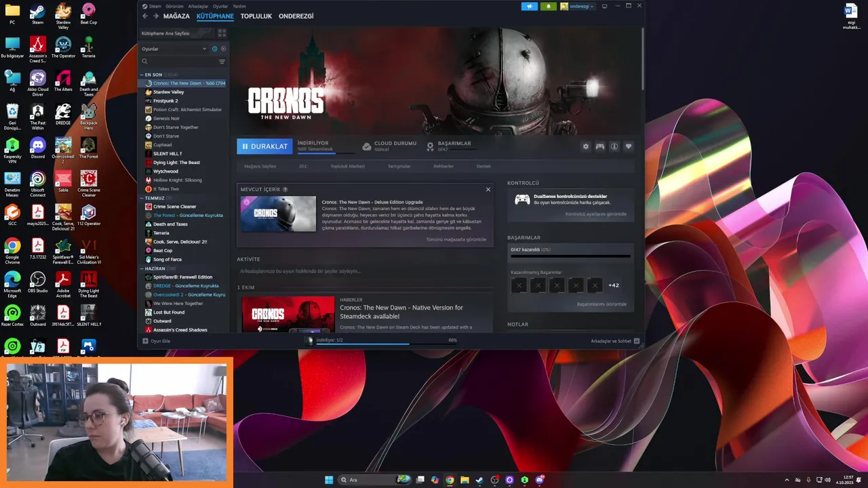The image size is (868, 488).
Task: Show game info circle icon
Action: pyautogui.click(x=614, y=146)
